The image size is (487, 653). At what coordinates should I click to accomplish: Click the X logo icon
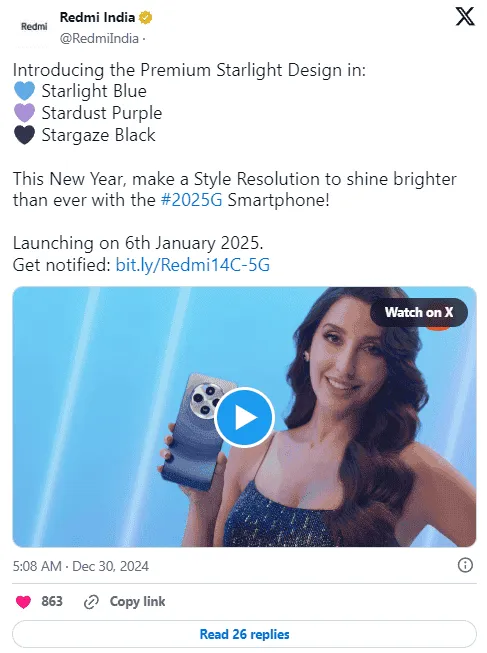pyautogui.click(x=465, y=17)
